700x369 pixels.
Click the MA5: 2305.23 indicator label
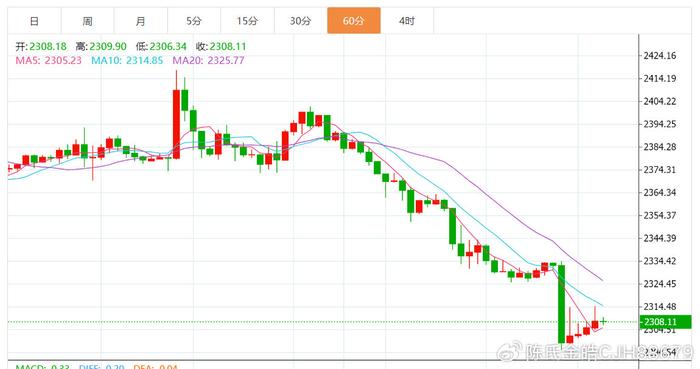click(x=49, y=60)
